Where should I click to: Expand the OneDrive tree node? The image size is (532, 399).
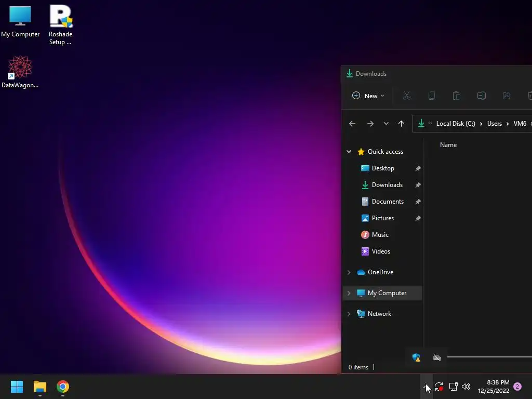point(349,272)
